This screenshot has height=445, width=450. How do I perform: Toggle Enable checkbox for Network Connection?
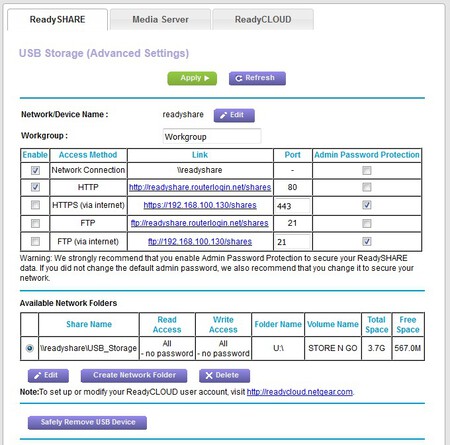tap(35, 170)
